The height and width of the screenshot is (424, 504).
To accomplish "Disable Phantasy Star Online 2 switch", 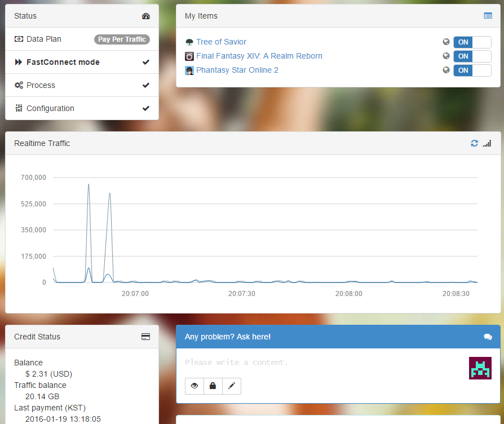I will point(472,70).
